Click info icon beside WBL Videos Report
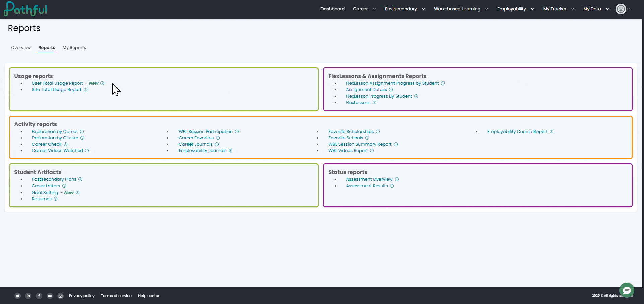This screenshot has height=304, width=644. coord(372,151)
